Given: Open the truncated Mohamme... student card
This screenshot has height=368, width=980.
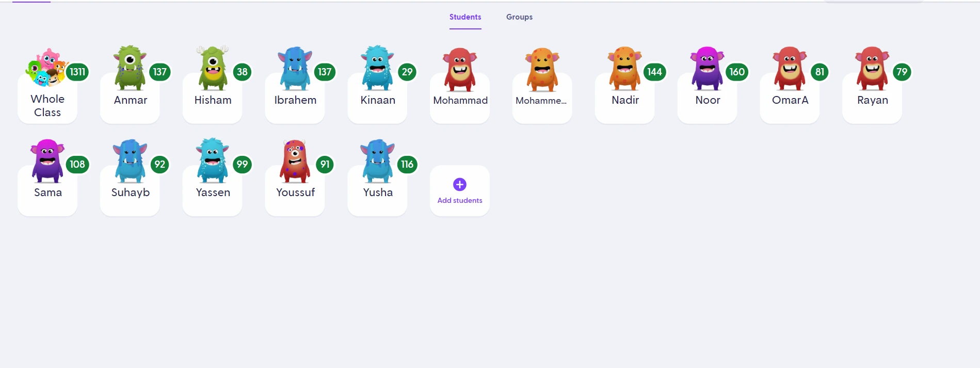Looking at the screenshot, I should coord(542,85).
